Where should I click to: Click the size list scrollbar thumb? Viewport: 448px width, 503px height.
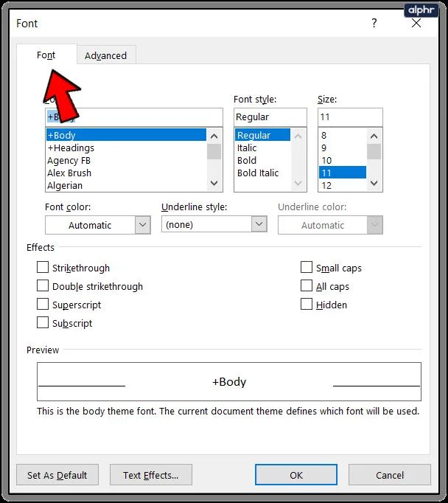[x=374, y=152]
